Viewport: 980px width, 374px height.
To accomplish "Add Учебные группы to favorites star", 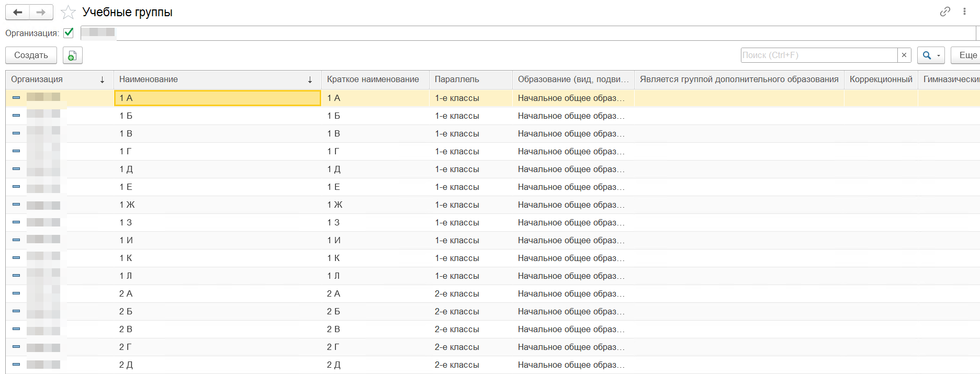I will pos(68,12).
